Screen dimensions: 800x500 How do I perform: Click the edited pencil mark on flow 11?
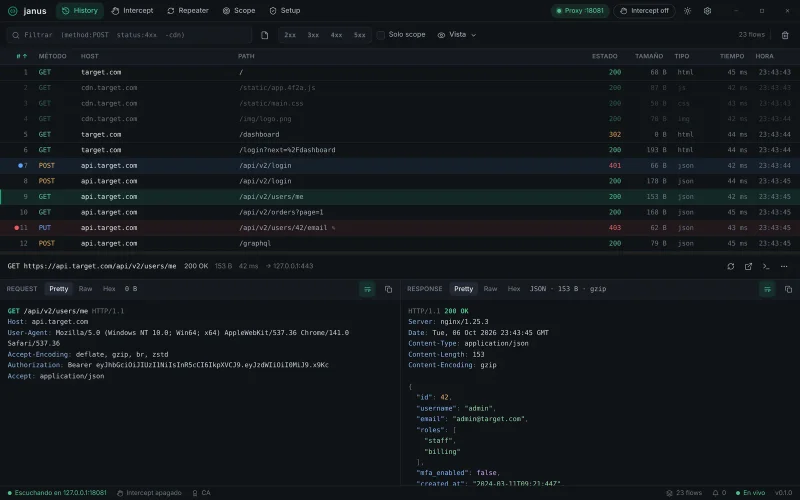[x=334, y=228]
